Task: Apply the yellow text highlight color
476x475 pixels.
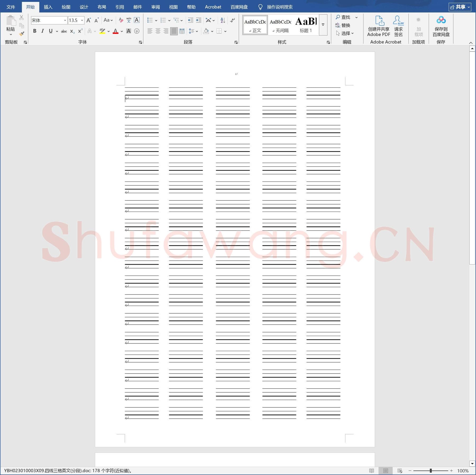Action: click(x=102, y=31)
